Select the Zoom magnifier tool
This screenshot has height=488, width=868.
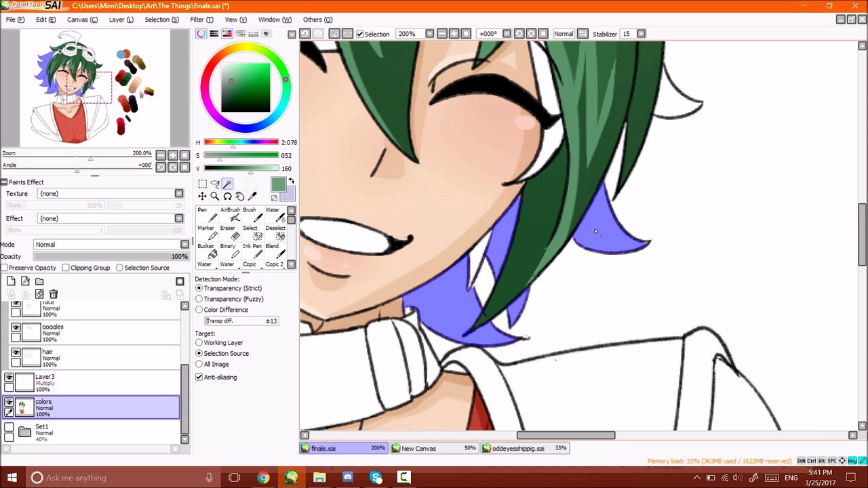click(x=214, y=197)
